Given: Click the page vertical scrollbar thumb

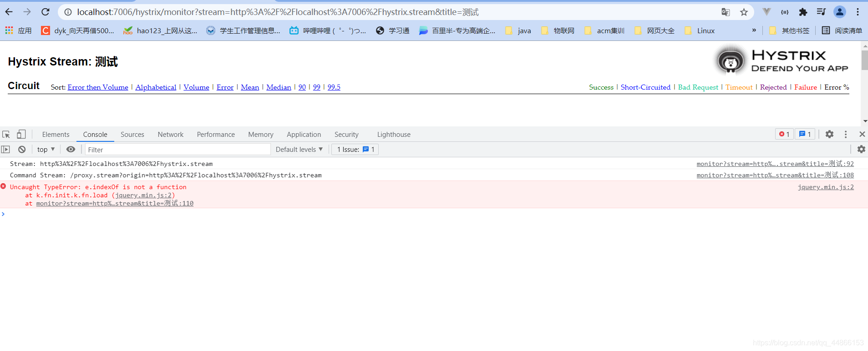Looking at the screenshot, I should pyautogui.click(x=864, y=60).
